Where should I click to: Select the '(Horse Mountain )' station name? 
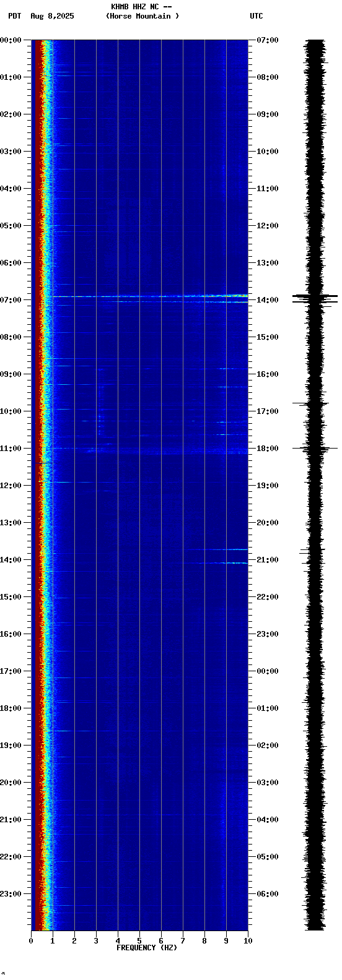[x=142, y=16]
